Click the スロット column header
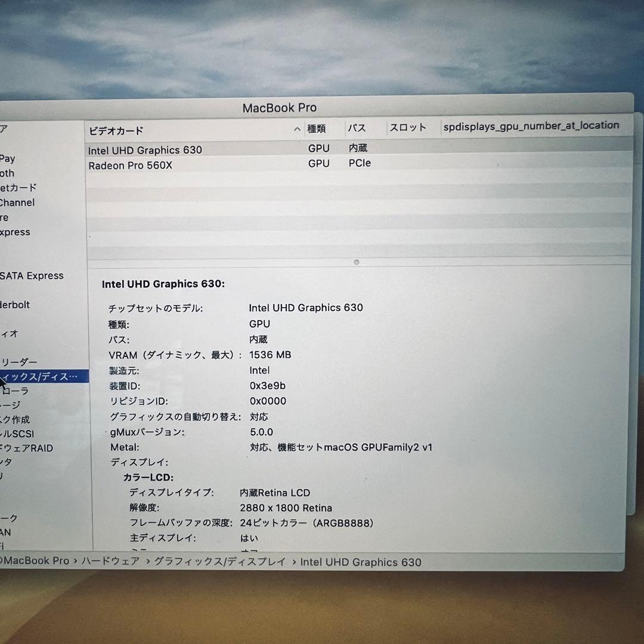Screen dimensions: 644x644 408,126
